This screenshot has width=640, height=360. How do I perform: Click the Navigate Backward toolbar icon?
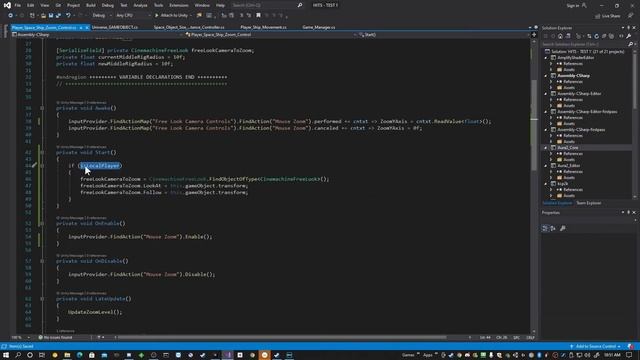10,16
